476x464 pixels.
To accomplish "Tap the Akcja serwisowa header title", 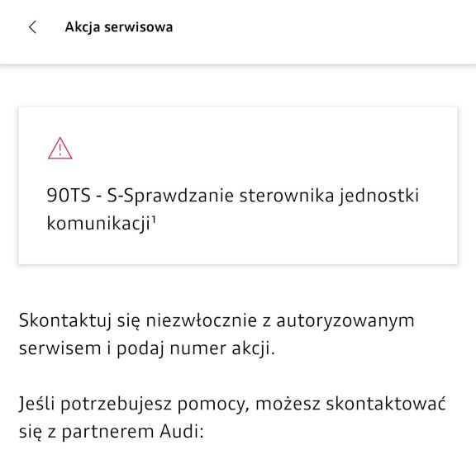I will pos(119,27).
